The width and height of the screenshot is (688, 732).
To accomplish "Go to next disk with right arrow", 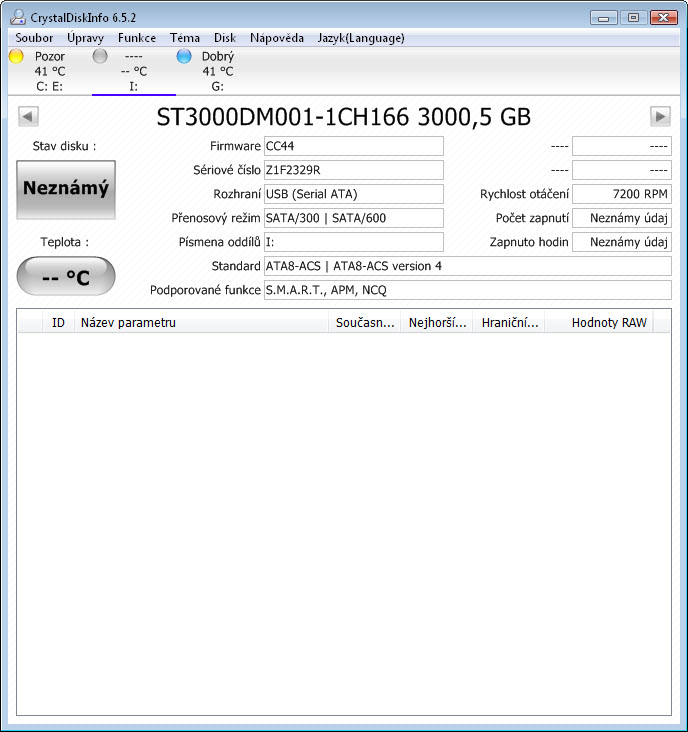I will (x=660, y=116).
